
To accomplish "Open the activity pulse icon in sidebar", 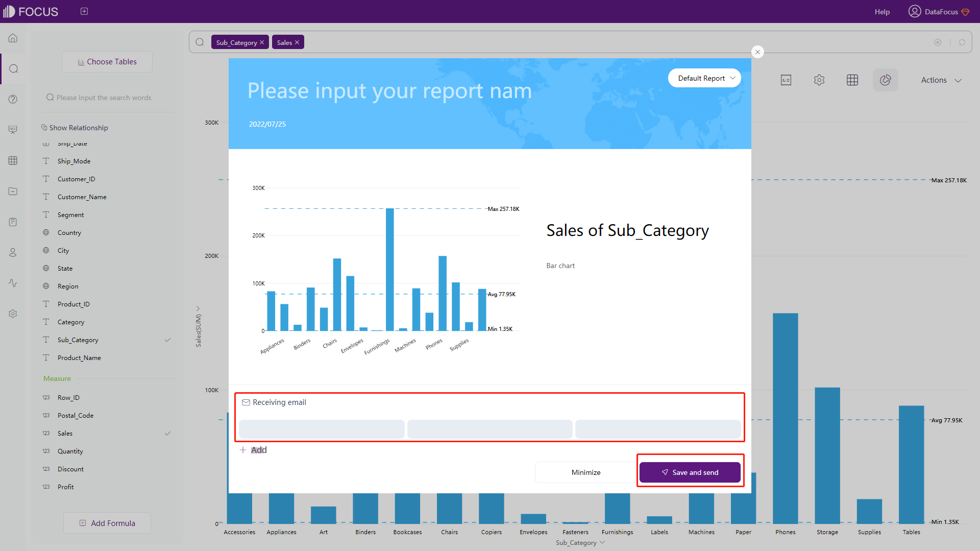I will tap(13, 283).
